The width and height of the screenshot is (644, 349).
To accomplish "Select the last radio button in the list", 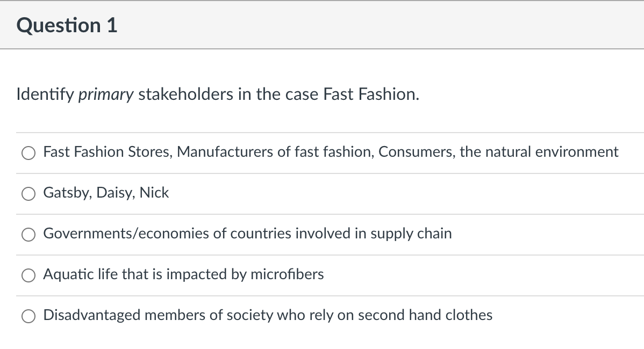I will click(28, 316).
